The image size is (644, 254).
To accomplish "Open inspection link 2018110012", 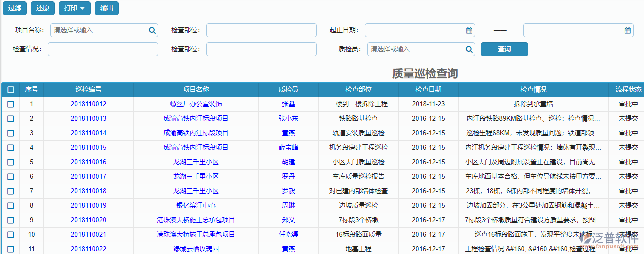I will (x=88, y=104).
